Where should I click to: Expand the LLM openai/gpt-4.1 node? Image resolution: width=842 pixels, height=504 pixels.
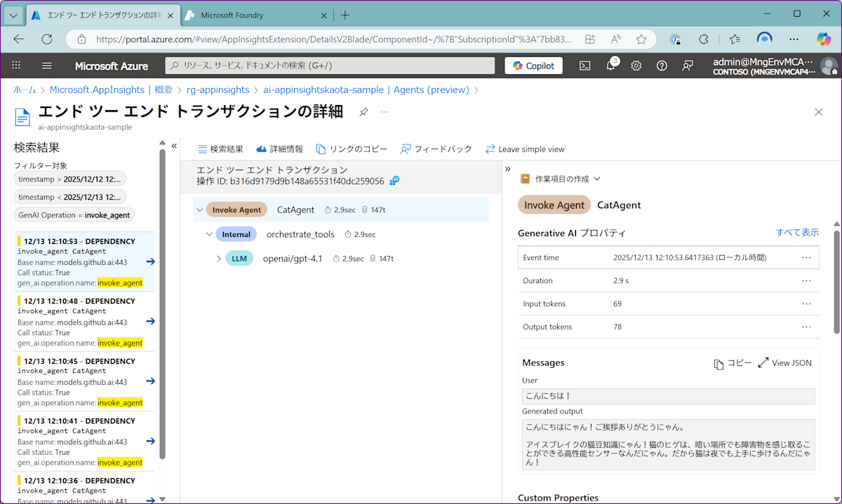pos(219,259)
